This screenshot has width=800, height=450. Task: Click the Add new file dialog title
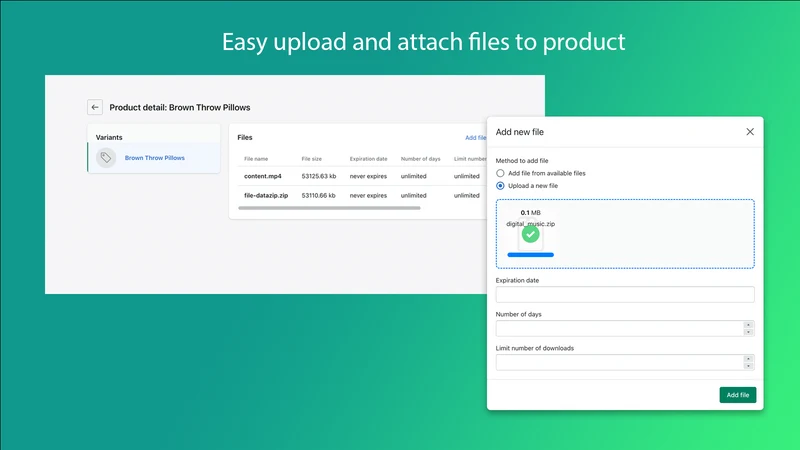tap(520, 132)
